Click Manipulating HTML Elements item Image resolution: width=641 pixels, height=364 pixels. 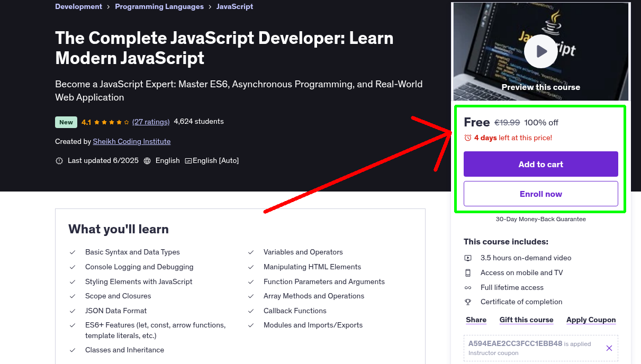(312, 267)
